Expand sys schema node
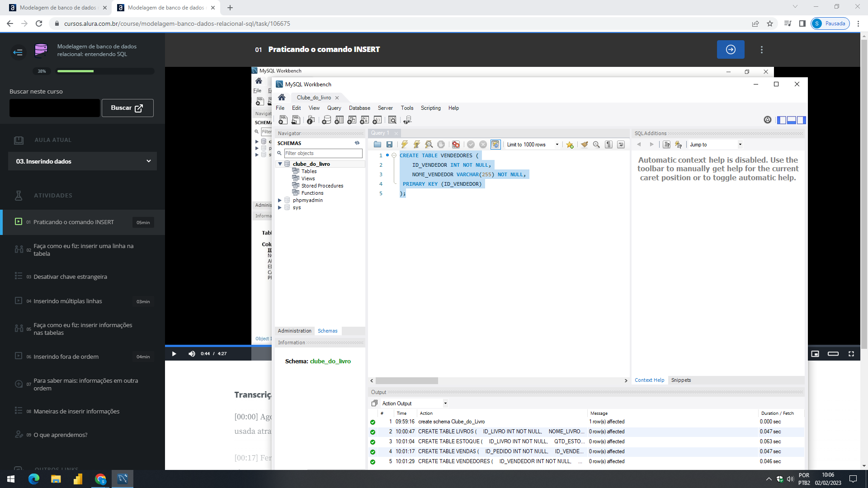Viewport: 868px width, 488px height. click(x=280, y=207)
